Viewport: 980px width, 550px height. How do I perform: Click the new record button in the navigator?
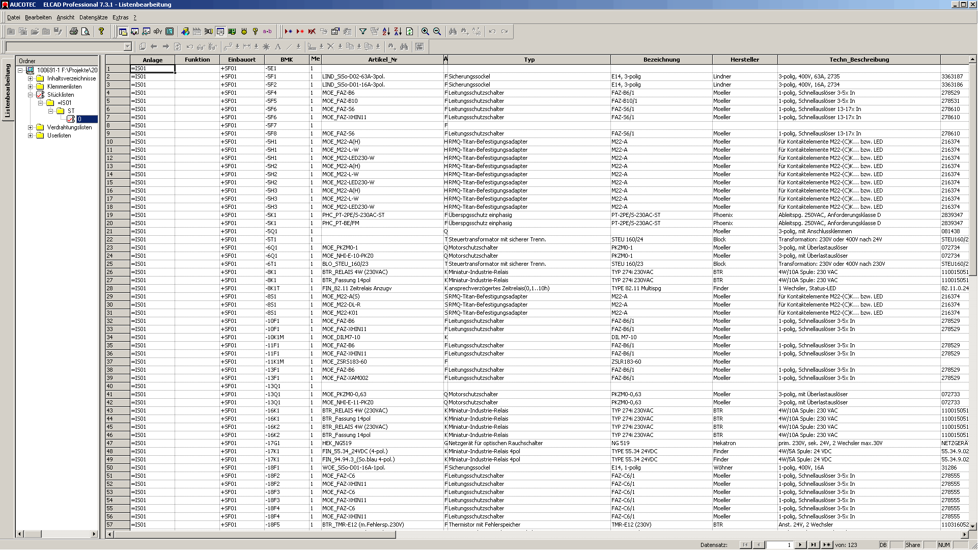click(827, 545)
